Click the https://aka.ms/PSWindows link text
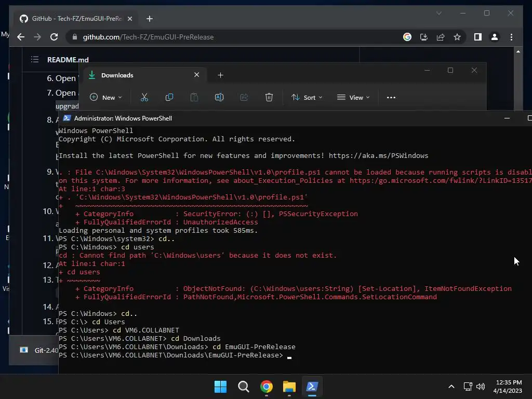 (x=378, y=156)
